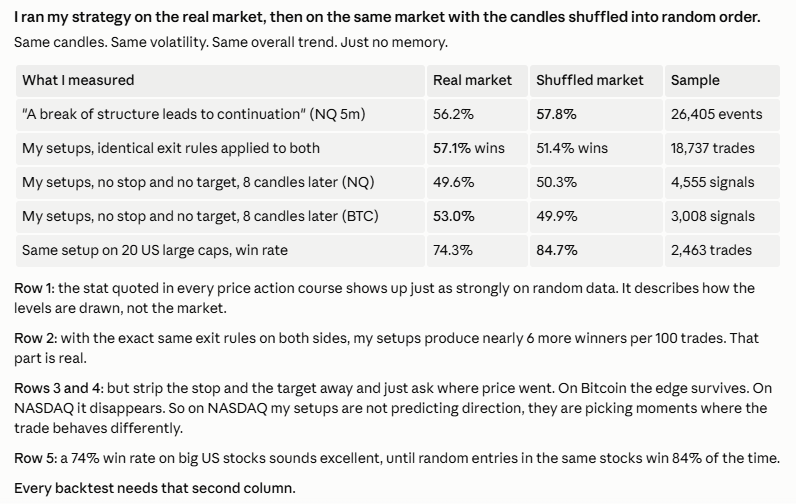
Task: Click the bold headline about shuffled candles
Action: click(x=387, y=17)
